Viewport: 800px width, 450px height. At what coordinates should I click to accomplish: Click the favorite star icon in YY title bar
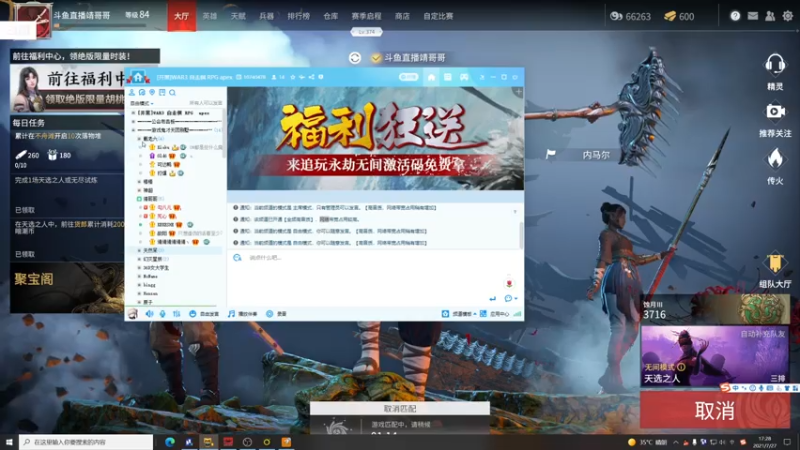(x=293, y=77)
